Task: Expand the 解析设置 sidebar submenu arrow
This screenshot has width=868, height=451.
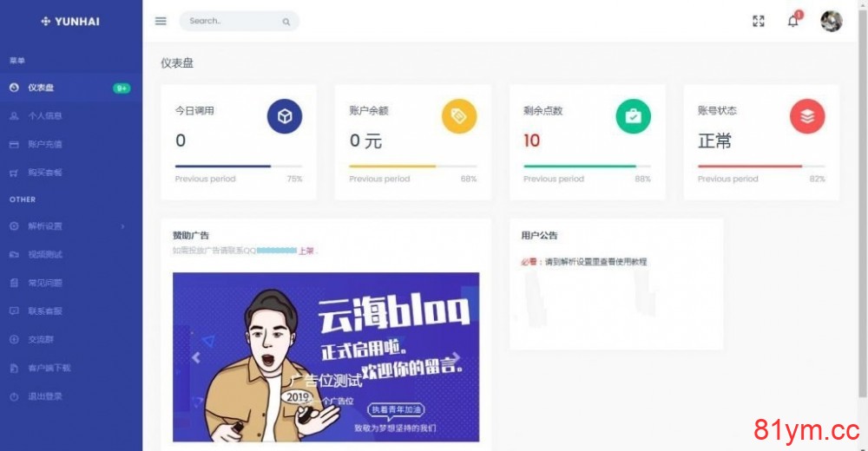Action: (123, 226)
